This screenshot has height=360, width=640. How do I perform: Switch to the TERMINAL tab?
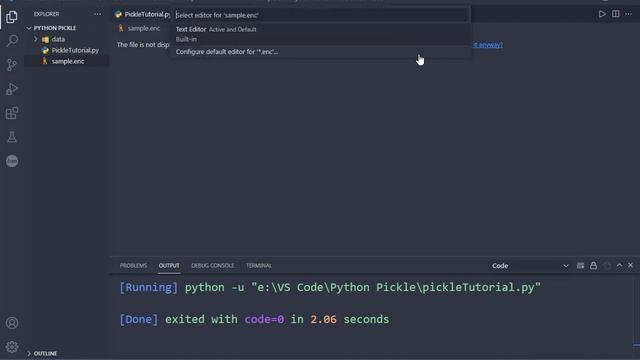[259, 265]
